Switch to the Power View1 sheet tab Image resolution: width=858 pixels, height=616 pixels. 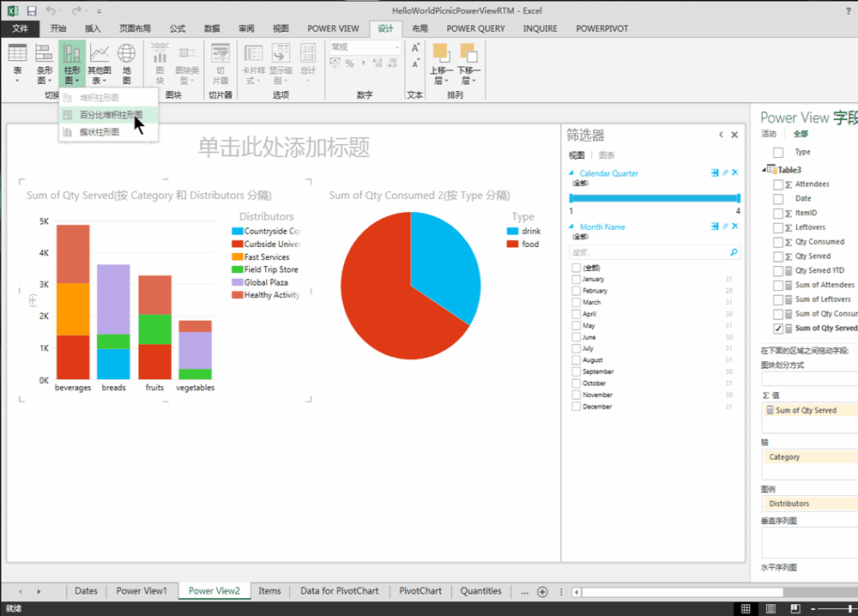(x=142, y=591)
